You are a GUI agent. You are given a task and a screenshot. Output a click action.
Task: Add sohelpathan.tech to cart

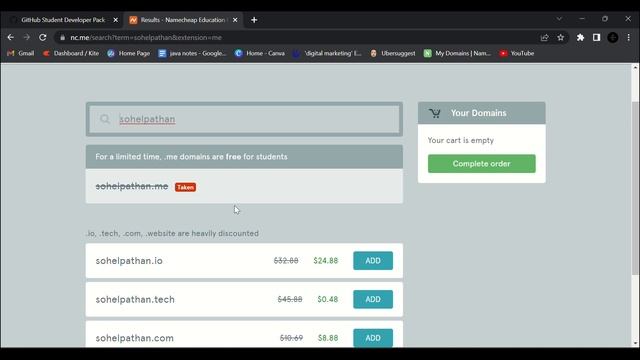coord(373,300)
